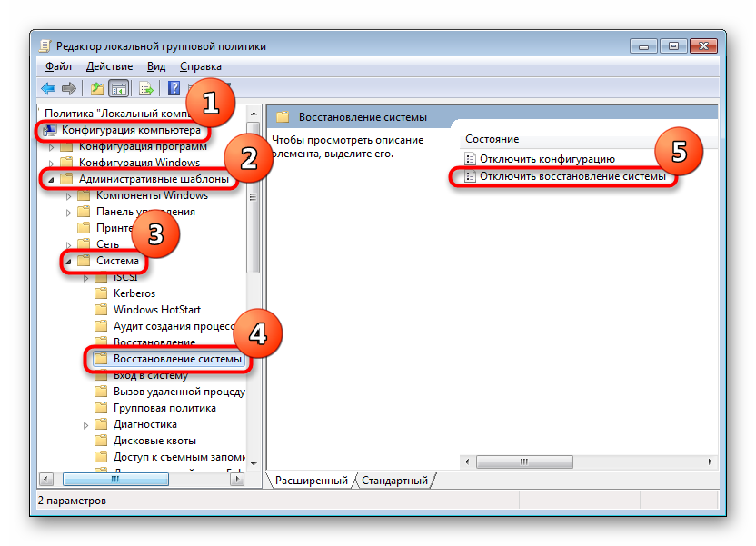Collapse the Система node

[68, 262]
